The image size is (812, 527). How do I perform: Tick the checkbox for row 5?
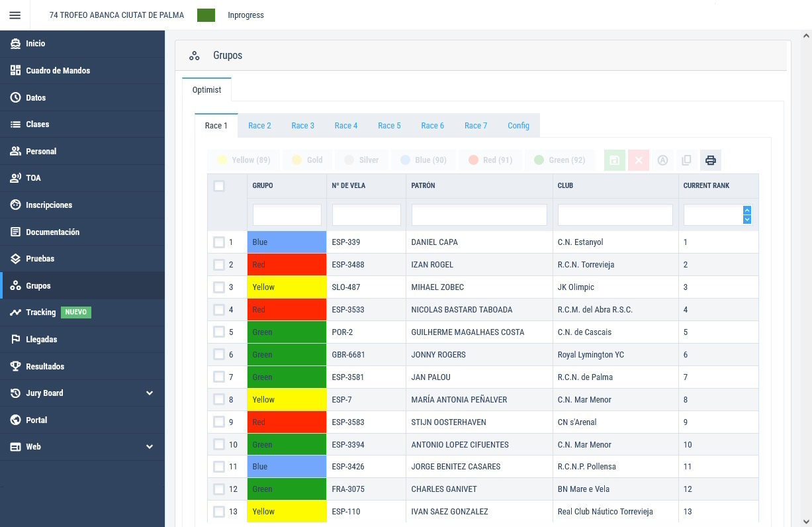click(219, 332)
